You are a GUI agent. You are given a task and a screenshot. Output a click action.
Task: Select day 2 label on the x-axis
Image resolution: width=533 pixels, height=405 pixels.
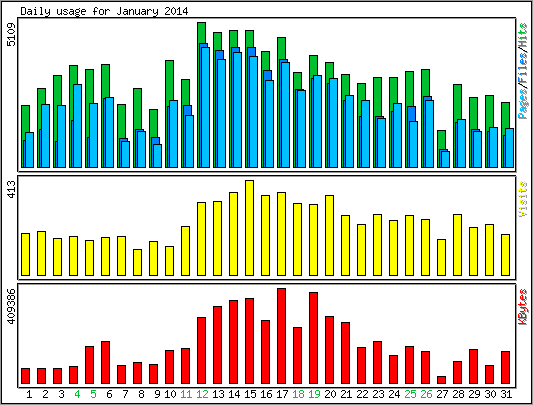[45, 394]
